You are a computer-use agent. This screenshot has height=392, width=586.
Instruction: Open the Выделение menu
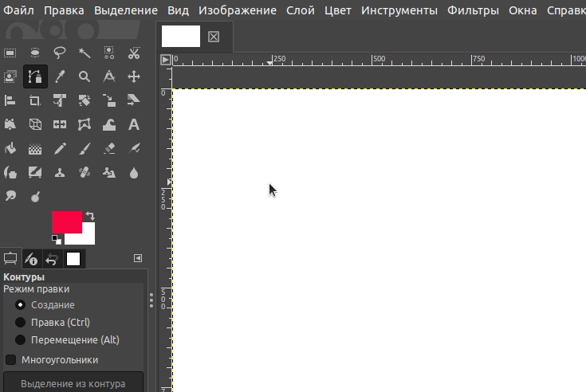[126, 10]
